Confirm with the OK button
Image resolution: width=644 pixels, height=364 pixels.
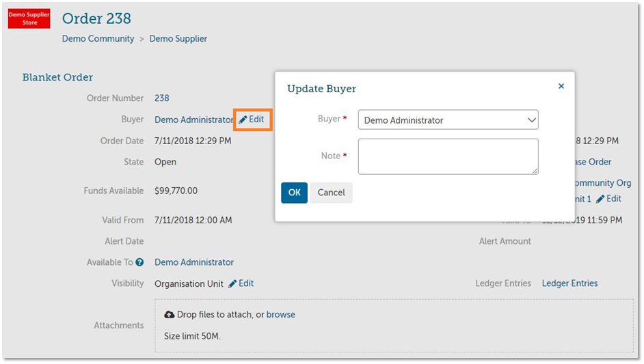click(294, 193)
